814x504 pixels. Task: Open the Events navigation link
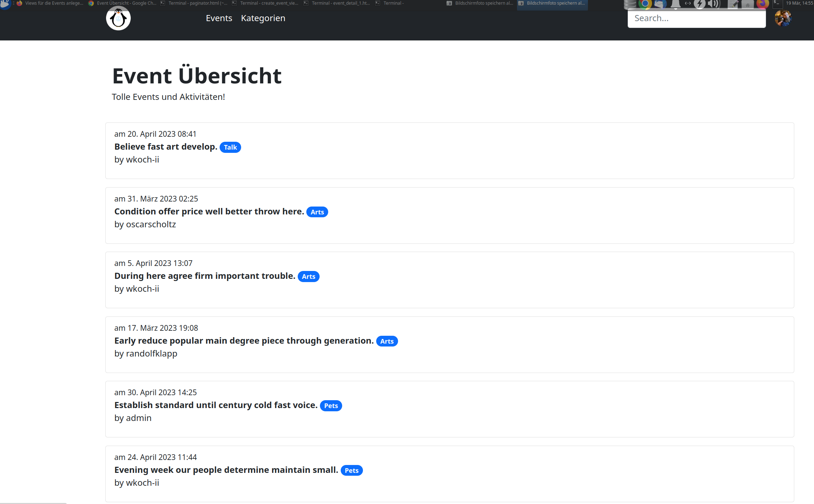[x=219, y=18]
